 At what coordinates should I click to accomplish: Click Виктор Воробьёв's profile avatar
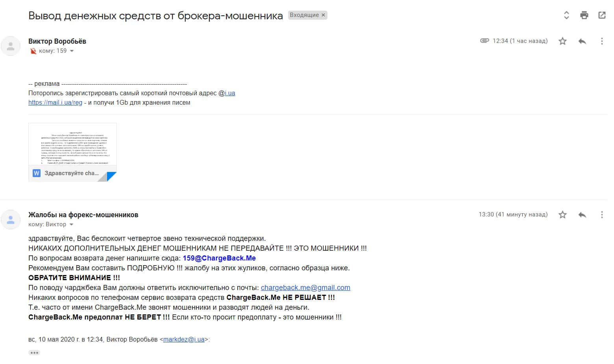11,46
